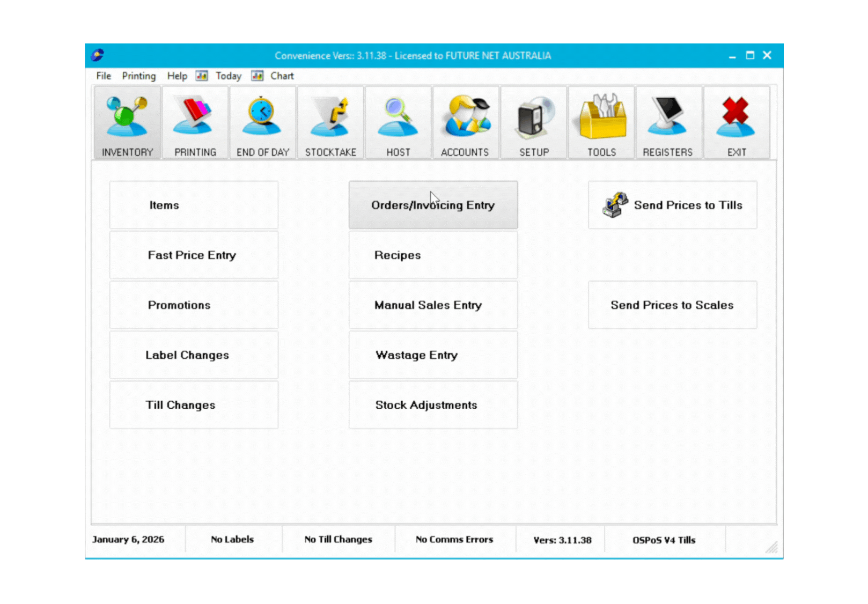This screenshot has width=868, height=604.
Task: Click No Comms Errors in the status bar
Action: click(454, 539)
